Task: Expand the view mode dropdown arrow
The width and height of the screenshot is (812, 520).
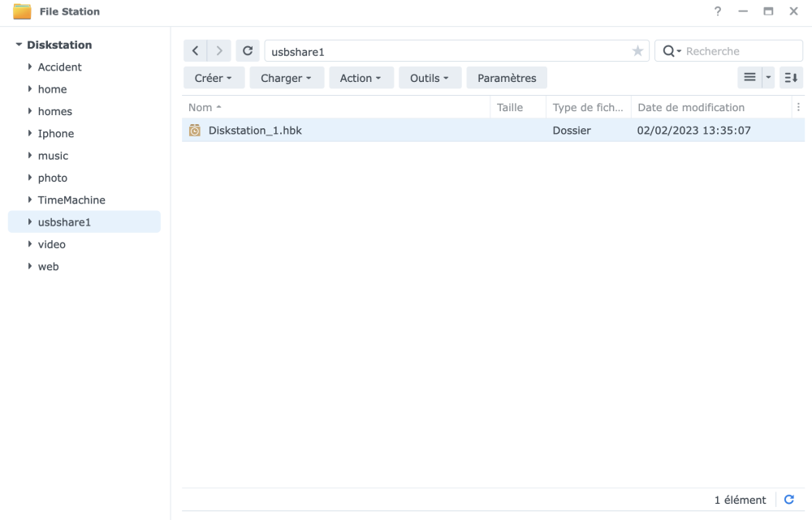Action: [769, 78]
